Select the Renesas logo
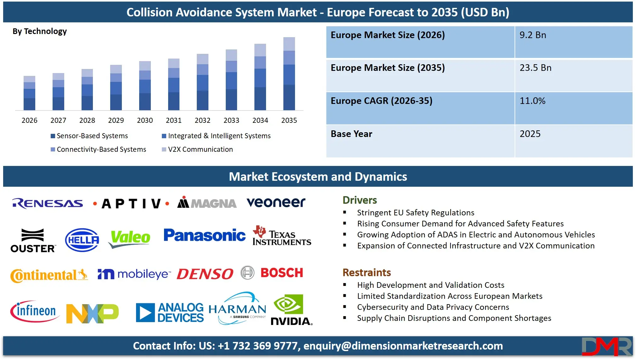This screenshot has height=364, width=636. pyautogui.click(x=47, y=203)
